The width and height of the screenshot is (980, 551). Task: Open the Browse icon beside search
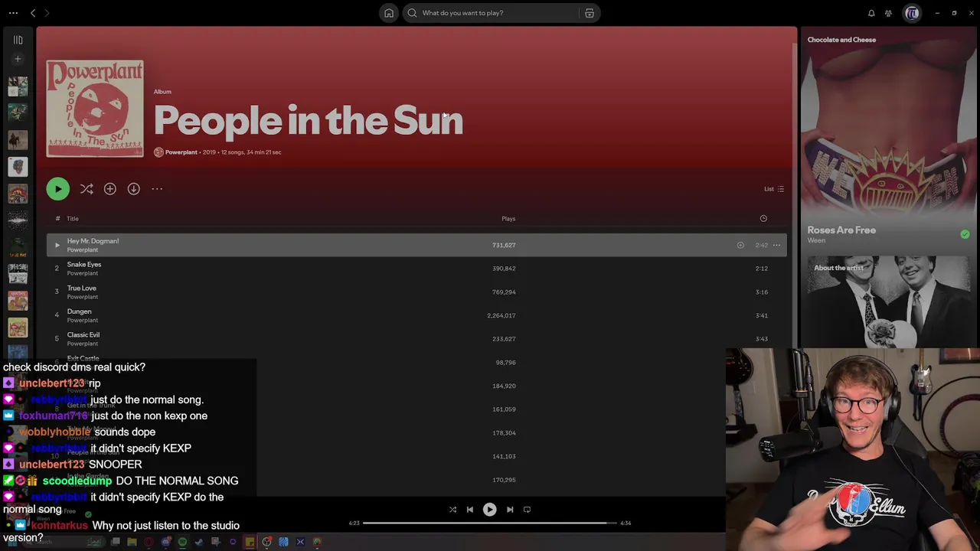[590, 13]
